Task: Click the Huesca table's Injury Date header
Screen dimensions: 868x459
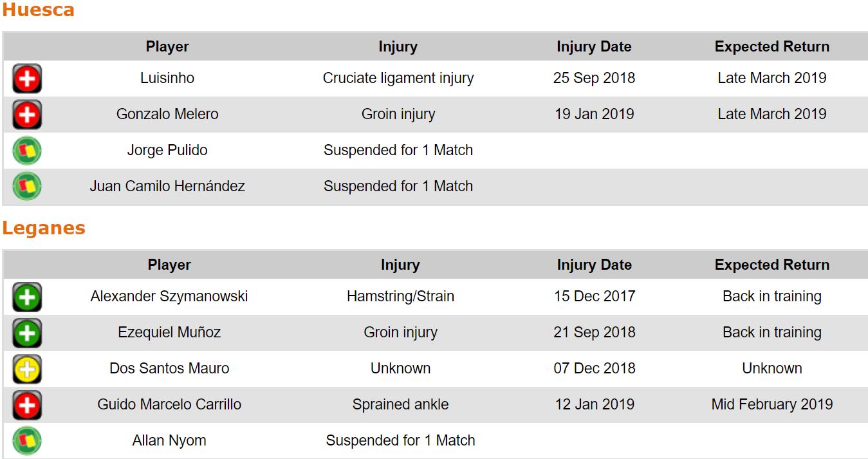Action: [594, 46]
